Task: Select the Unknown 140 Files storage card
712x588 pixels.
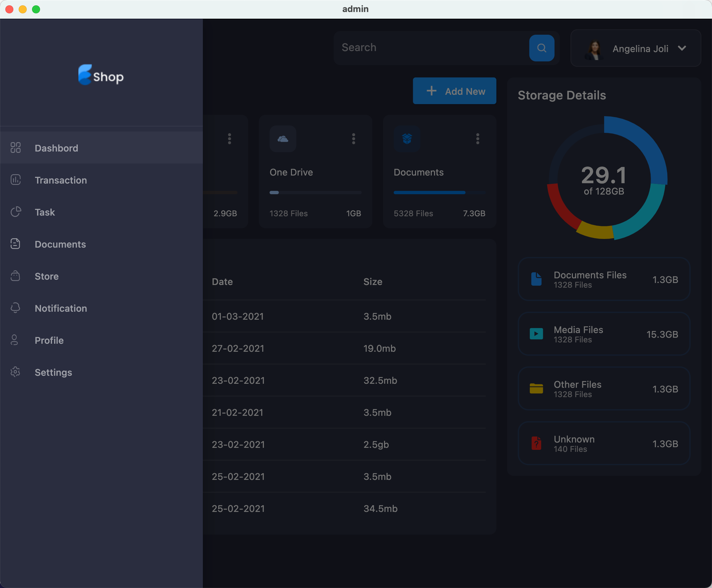Action: (604, 443)
